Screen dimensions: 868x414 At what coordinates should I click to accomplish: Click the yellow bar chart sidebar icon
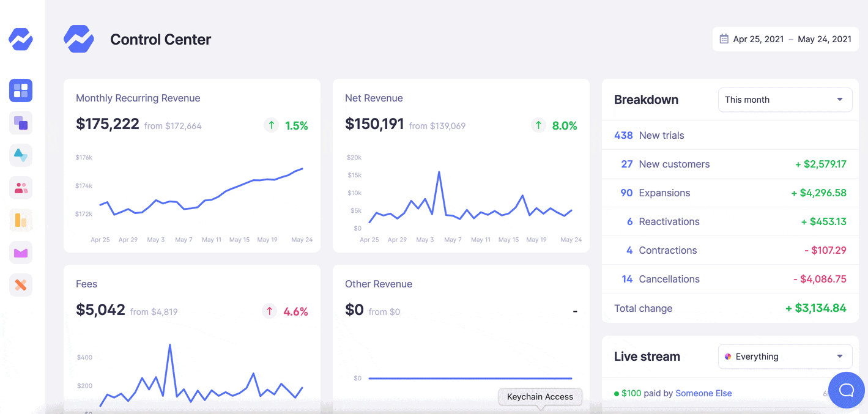pyautogui.click(x=21, y=220)
